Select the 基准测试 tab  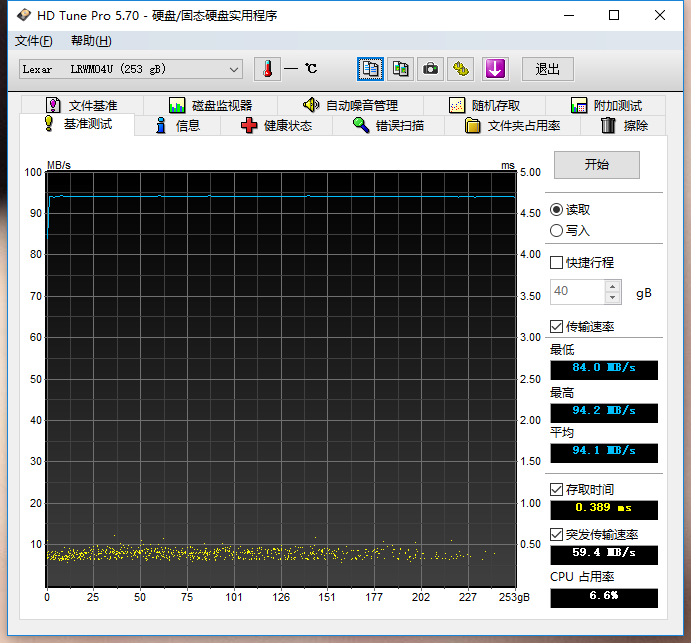tap(78, 124)
